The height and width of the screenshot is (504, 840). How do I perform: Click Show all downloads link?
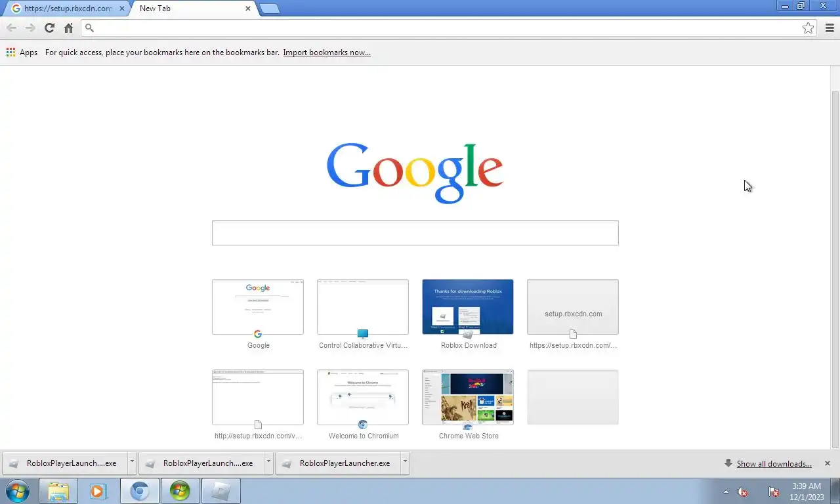[774, 464]
